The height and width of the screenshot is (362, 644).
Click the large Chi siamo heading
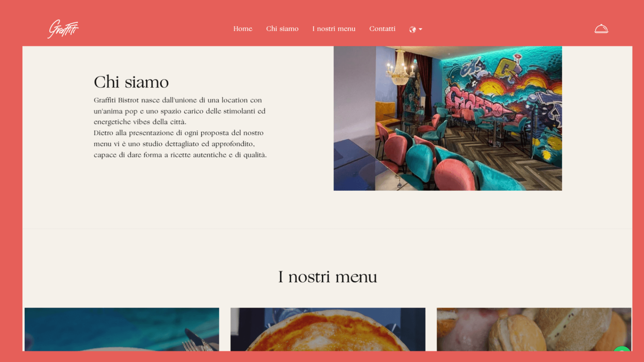point(131,82)
